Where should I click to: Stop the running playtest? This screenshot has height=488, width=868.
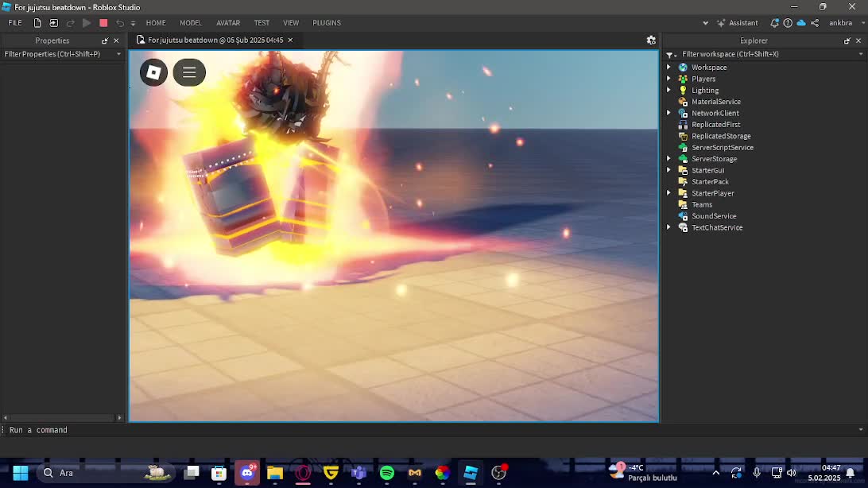click(103, 23)
